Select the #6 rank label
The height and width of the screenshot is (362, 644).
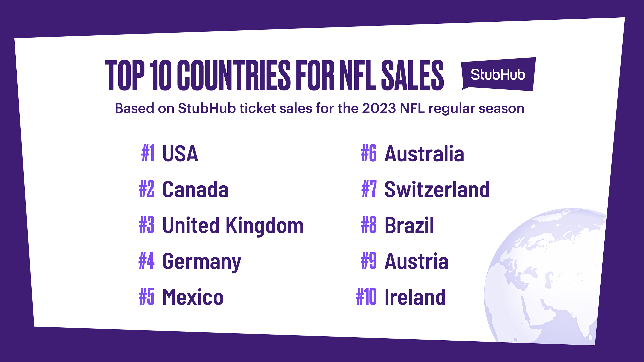[x=369, y=153]
